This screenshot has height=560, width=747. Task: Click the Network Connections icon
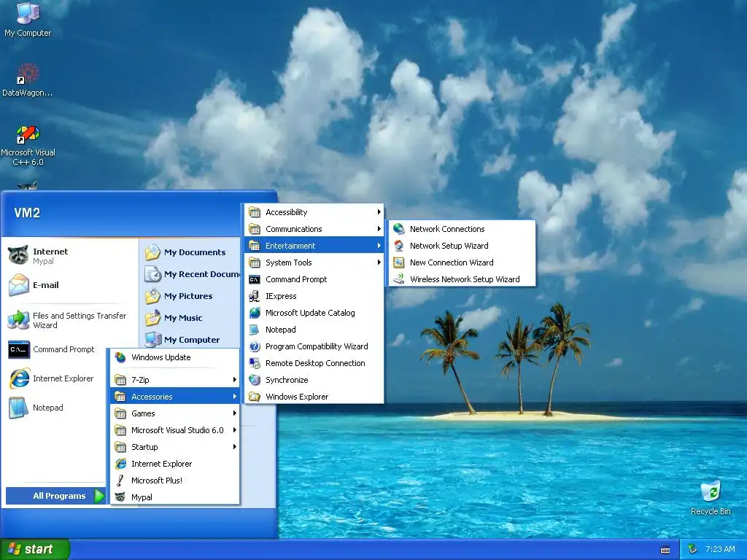(399, 229)
